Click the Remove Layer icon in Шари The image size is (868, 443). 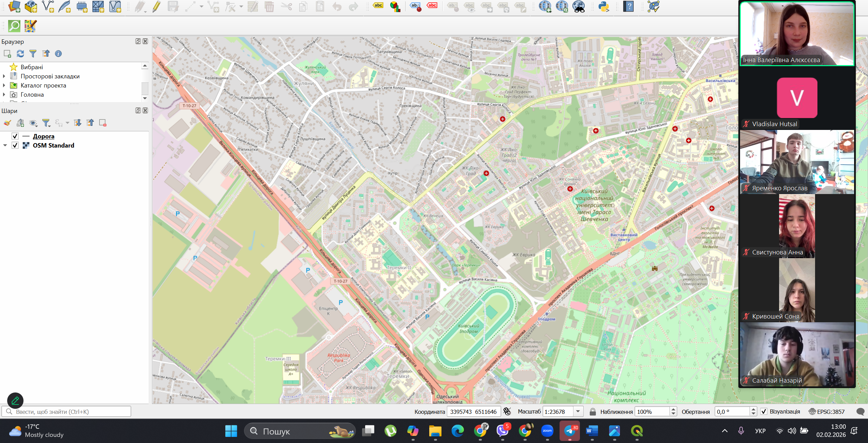[102, 123]
